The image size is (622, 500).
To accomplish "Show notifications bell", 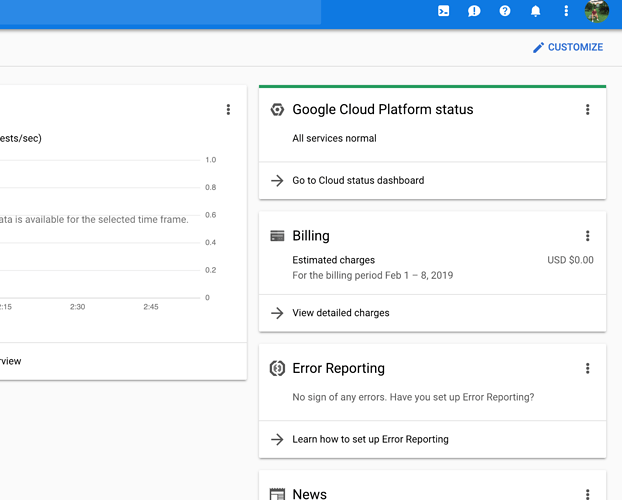I will 536,11.
